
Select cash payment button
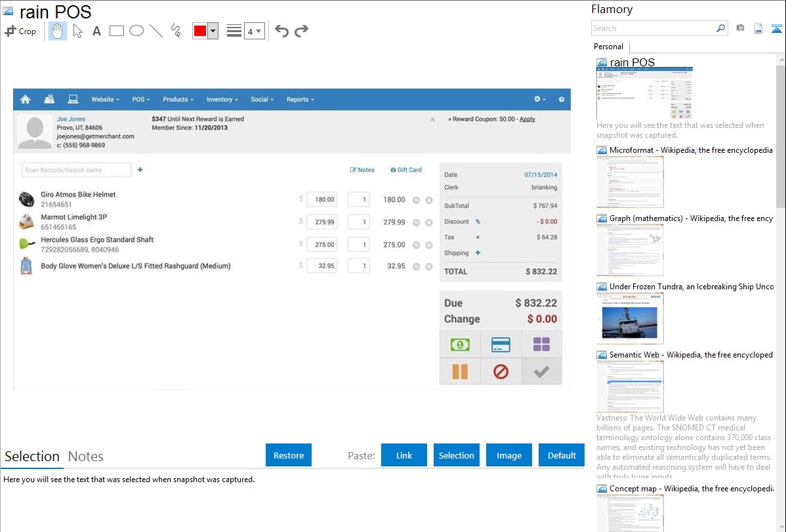click(x=460, y=344)
